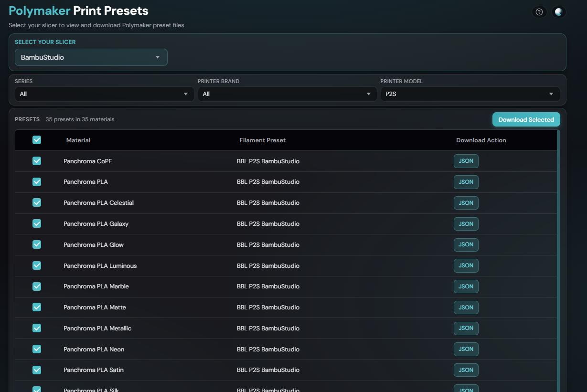The width and height of the screenshot is (587, 392).
Task: Click the Polymaker Print Presets title
Action: point(78,11)
